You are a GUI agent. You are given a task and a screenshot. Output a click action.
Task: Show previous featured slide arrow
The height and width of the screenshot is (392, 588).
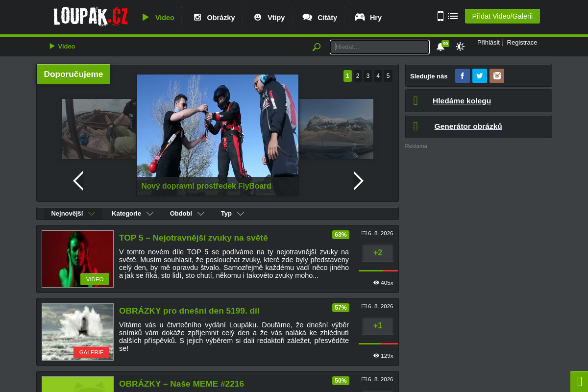pos(78,181)
